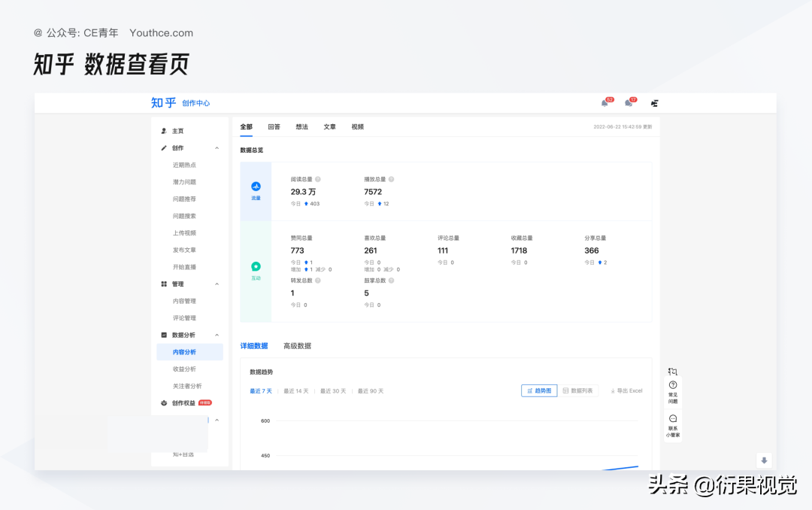打开高级数据链接
The width and height of the screenshot is (812, 510).
(296, 345)
